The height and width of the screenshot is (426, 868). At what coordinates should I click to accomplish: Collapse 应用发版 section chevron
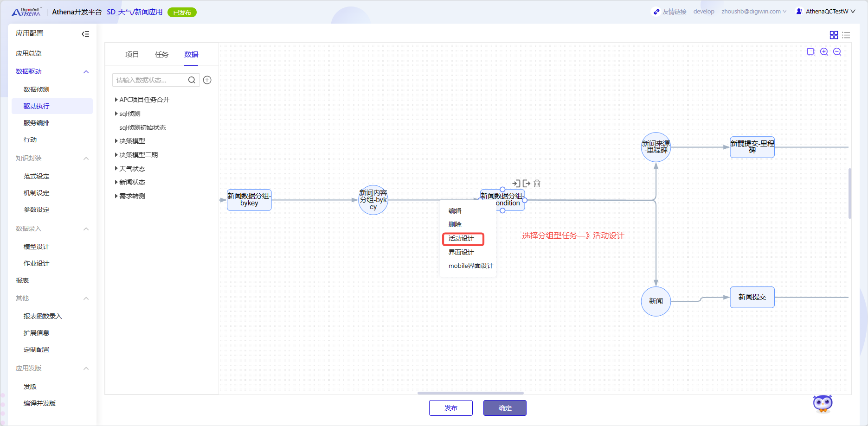click(x=86, y=369)
